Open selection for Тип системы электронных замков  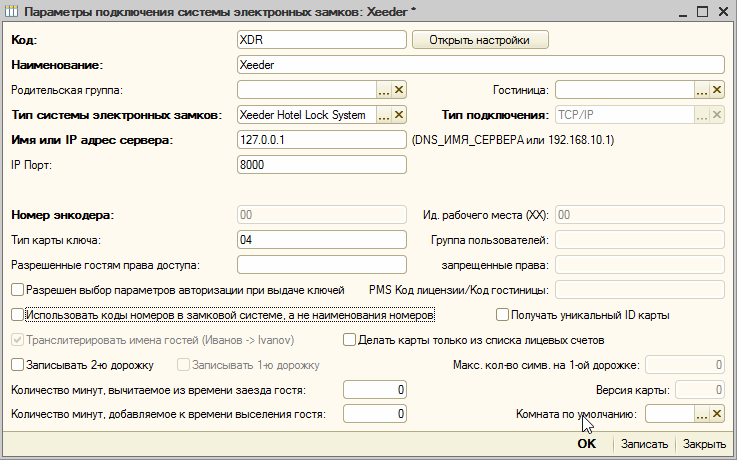point(384,115)
